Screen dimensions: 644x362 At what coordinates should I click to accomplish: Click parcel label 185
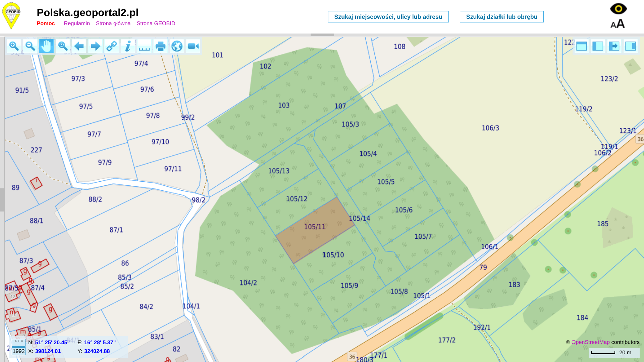coord(603,224)
